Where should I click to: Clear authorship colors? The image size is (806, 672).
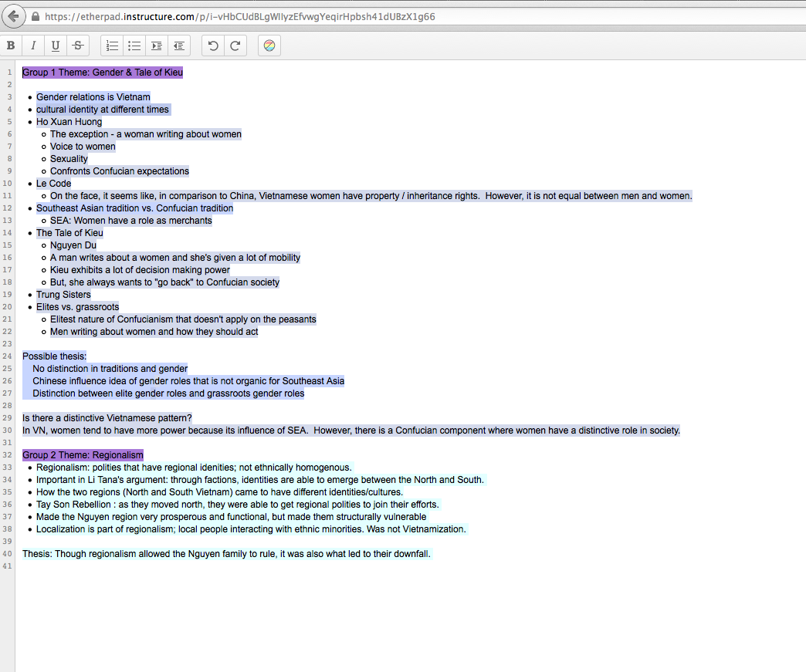click(269, 46)
